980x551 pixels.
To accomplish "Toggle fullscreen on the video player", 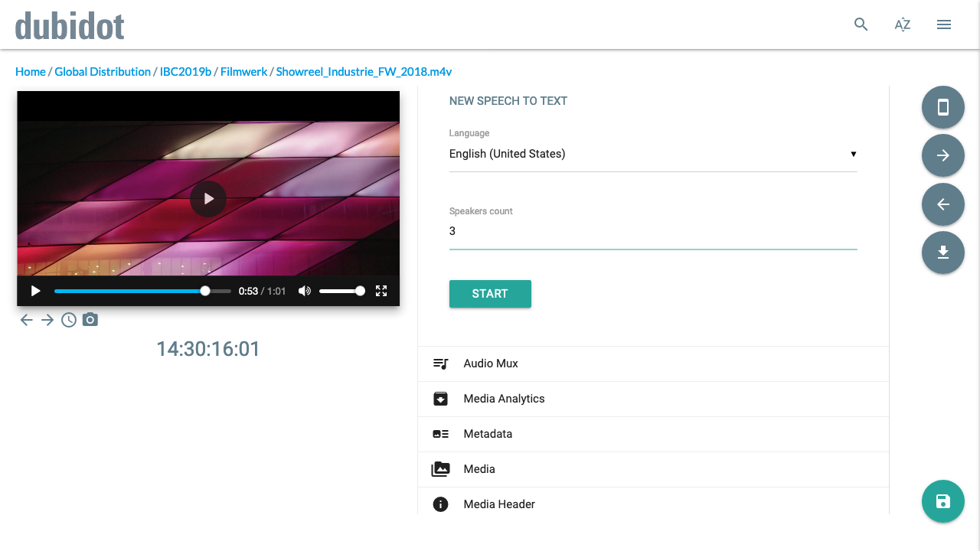I will click(381, 291).
